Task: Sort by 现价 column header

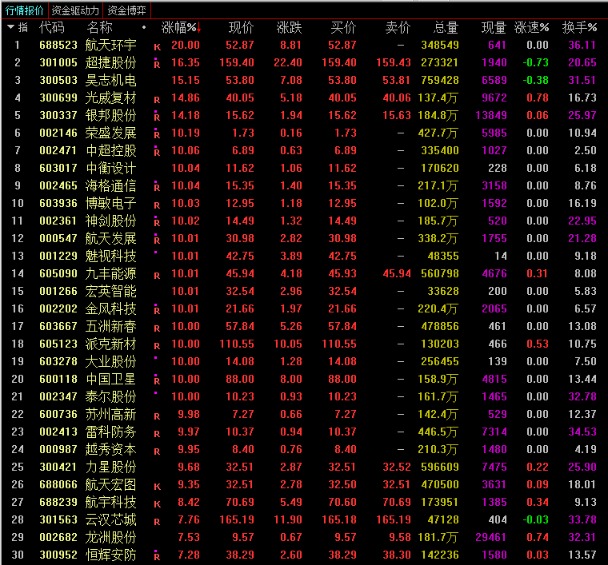Action: pos(241,28)
